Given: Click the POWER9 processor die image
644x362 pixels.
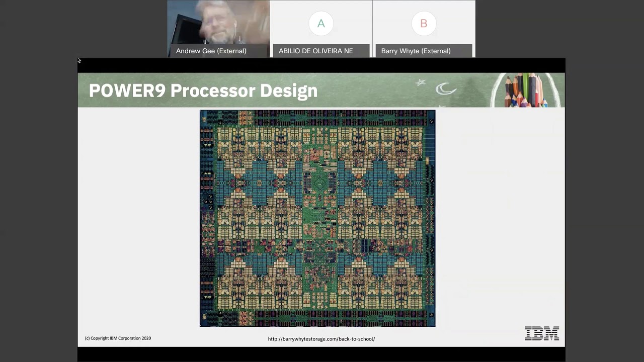Looking at the screenshot, I should pos(317,218).
